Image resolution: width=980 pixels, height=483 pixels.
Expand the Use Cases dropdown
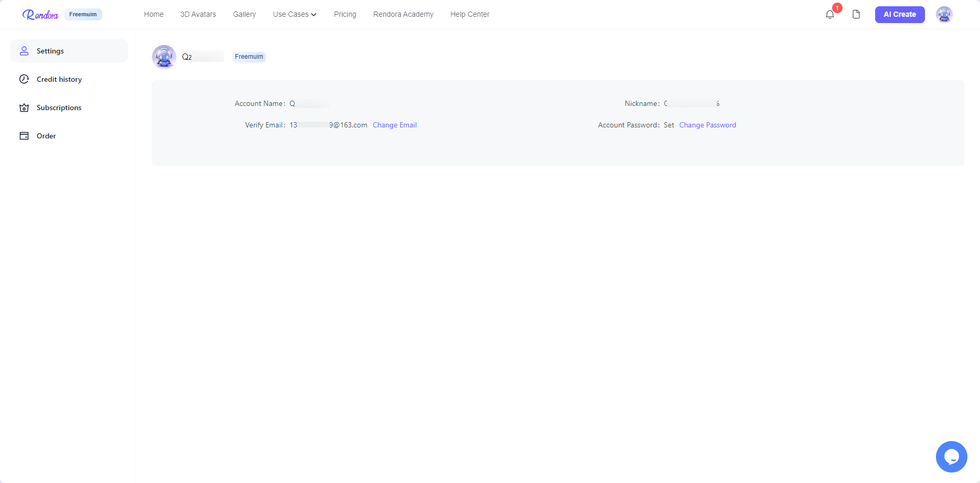(294, 14)
